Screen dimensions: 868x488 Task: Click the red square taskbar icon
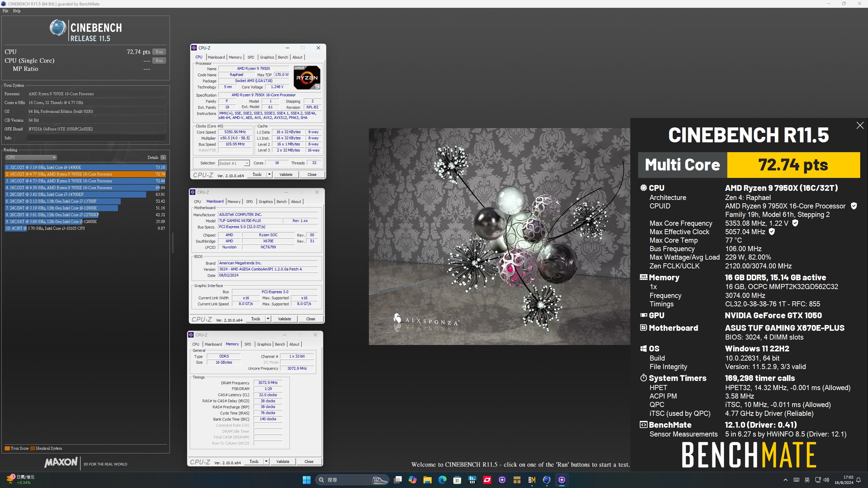[487, 480]
